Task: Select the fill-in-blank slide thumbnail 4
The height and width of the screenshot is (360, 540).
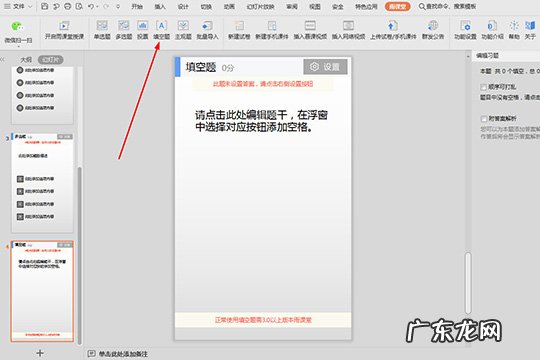Action: pyautogui.click(x=42, y=291)
